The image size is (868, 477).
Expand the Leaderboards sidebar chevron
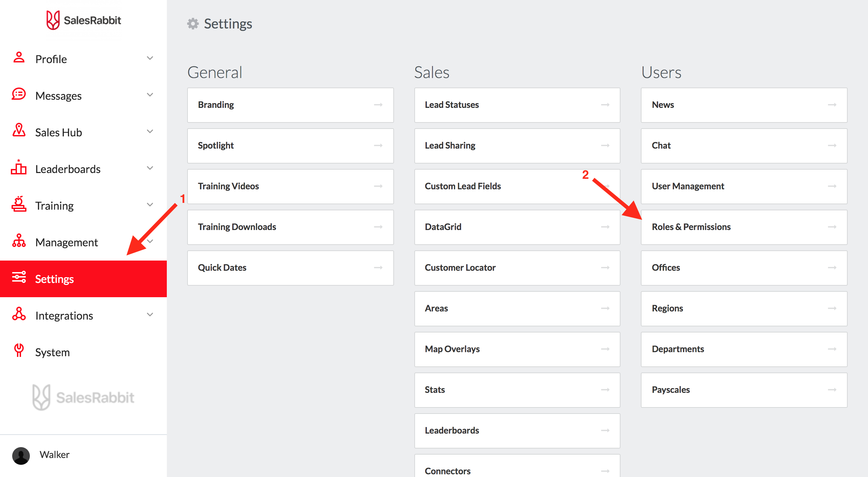click(150, 168)
